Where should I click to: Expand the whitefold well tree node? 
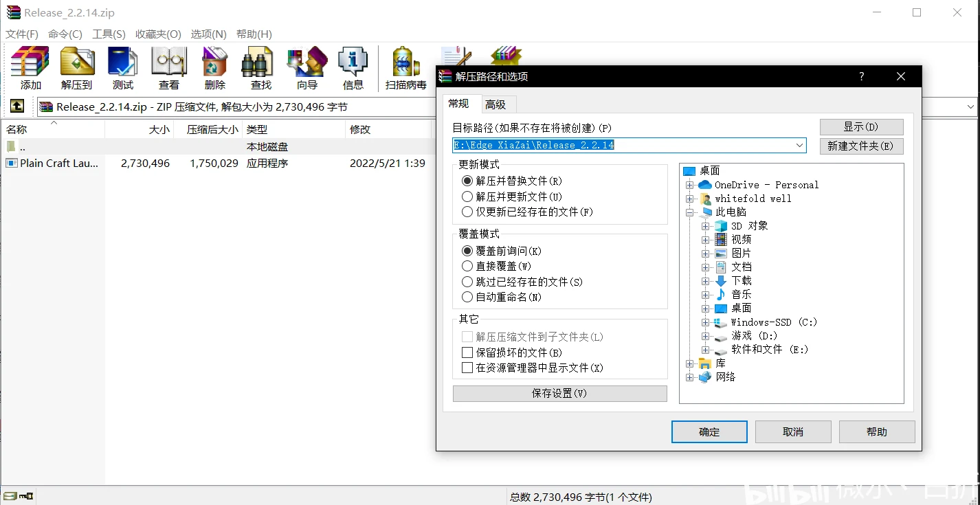[x=689, y=199]
